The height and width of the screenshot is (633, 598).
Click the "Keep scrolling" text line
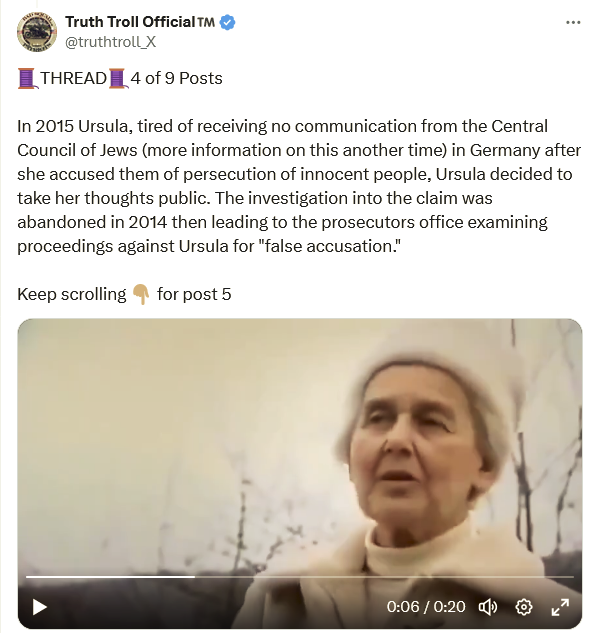(x=124, y=294)
